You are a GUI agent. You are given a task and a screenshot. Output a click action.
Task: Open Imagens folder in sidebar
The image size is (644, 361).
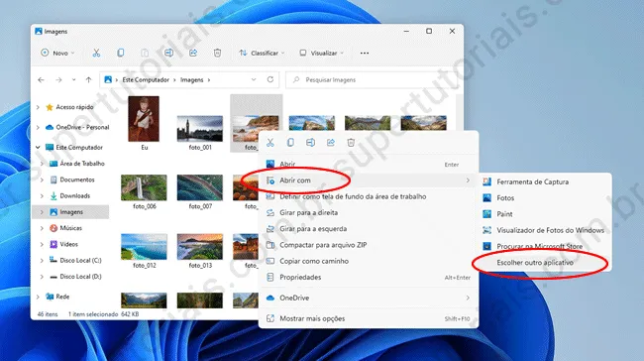coord(70,212)
